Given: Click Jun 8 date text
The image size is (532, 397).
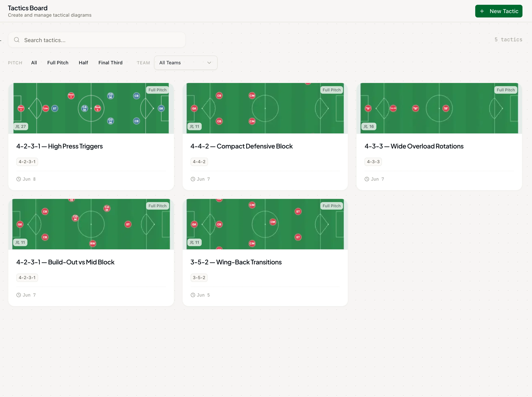Looking at the screenshot, I should pyautogui.click(x=29, y=179).
